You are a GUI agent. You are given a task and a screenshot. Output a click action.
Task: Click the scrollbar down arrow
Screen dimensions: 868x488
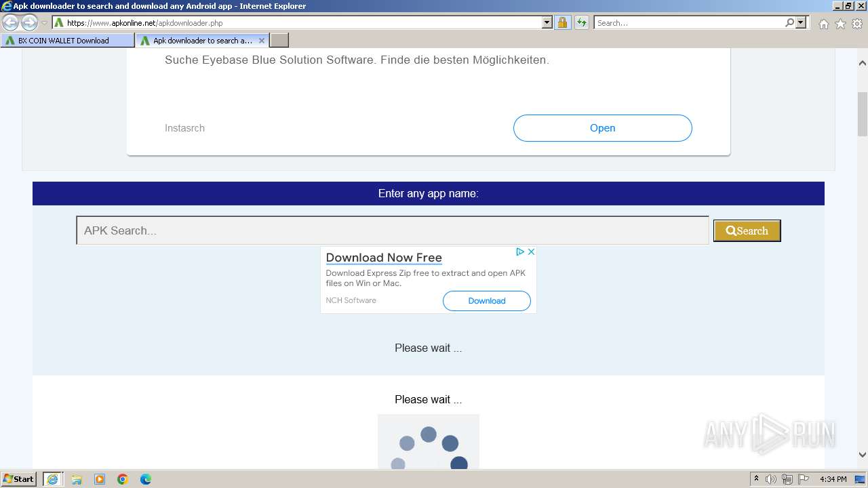pyautogui.click(x=863, y=455)
